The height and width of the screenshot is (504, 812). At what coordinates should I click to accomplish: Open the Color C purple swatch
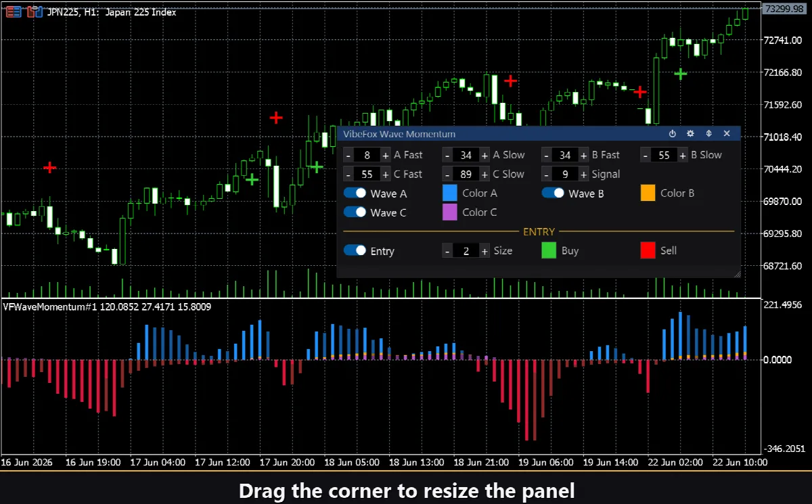point(451,212)
